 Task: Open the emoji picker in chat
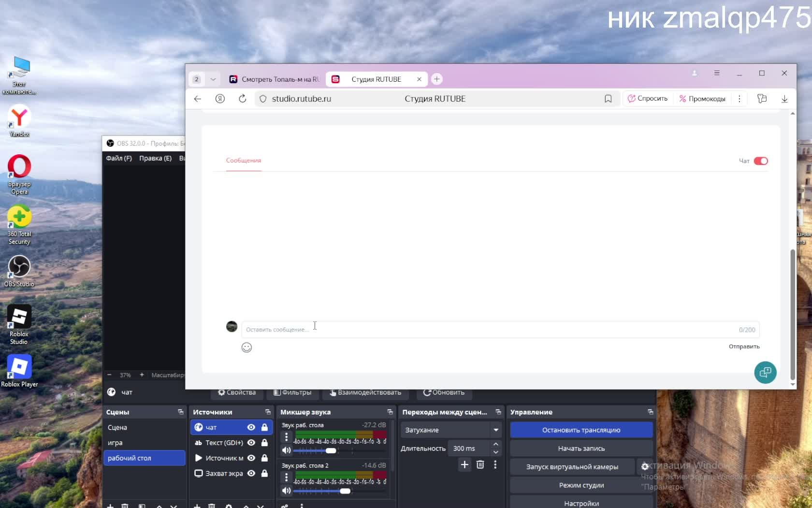pos(246,347)
